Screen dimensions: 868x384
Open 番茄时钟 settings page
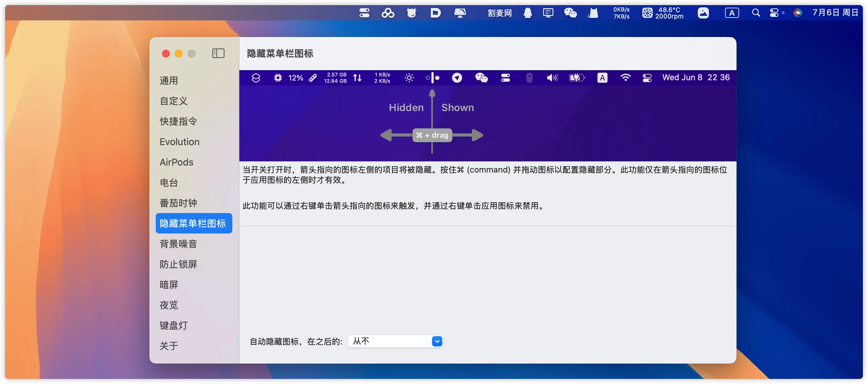[x=178, y=203]
